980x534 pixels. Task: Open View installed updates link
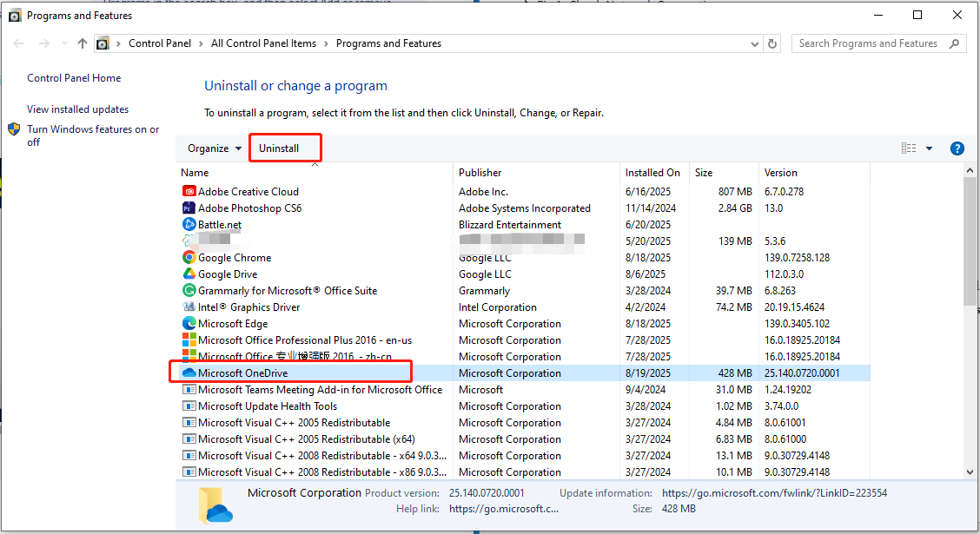77,109
